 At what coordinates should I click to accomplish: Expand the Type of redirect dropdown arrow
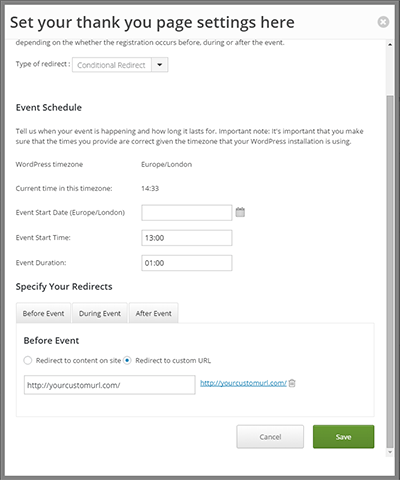(160, 65)
